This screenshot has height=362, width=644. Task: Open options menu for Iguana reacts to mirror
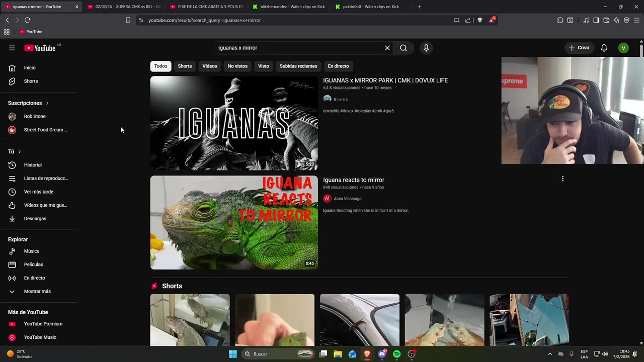point(562,178)
